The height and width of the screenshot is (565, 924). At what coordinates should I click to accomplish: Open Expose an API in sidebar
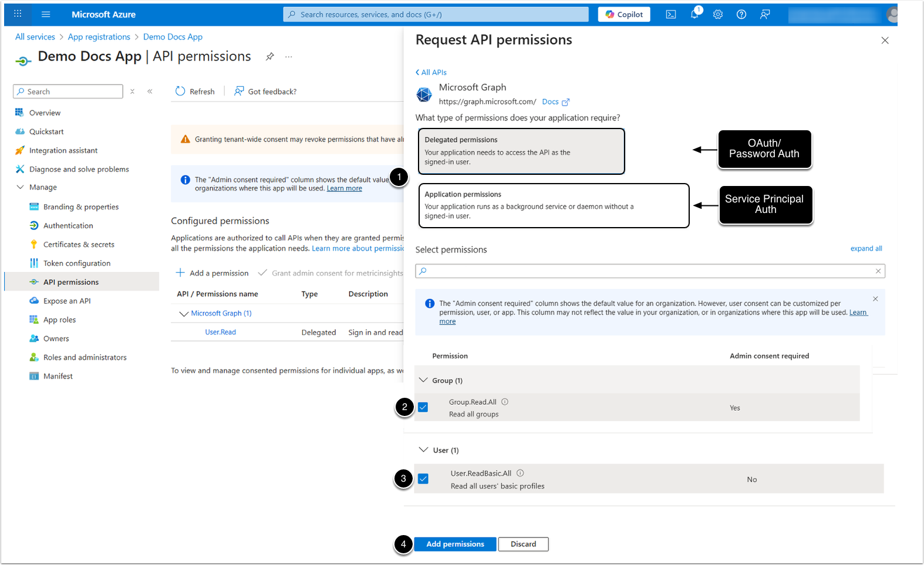point(67,301)
